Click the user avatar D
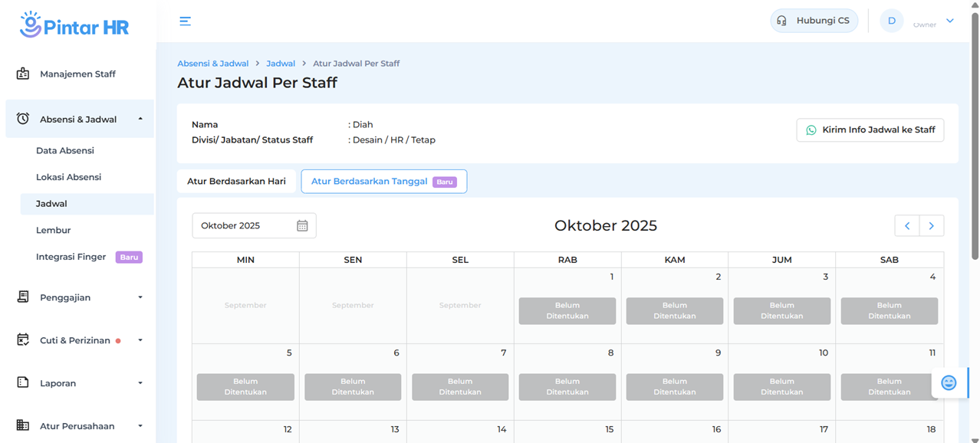Image resolution: width=980 pixels, height=443 pixels. pos(891,21)
